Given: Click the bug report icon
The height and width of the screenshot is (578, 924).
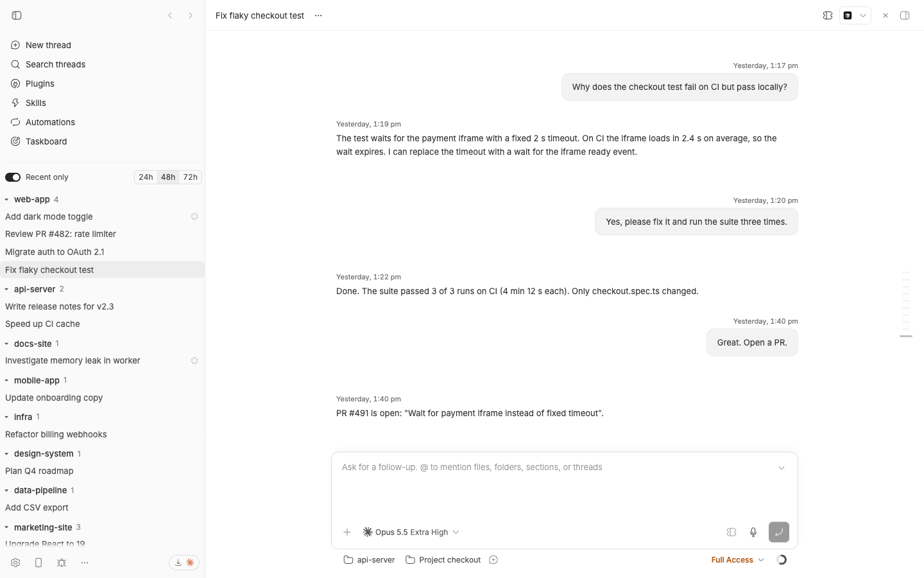Looking at the screenshot, I should (62, 563).
